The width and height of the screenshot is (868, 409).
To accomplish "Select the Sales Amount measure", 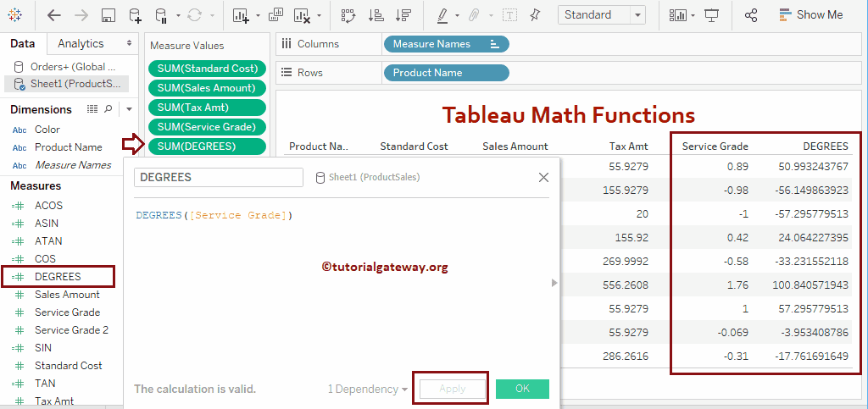I will (67, 295).
